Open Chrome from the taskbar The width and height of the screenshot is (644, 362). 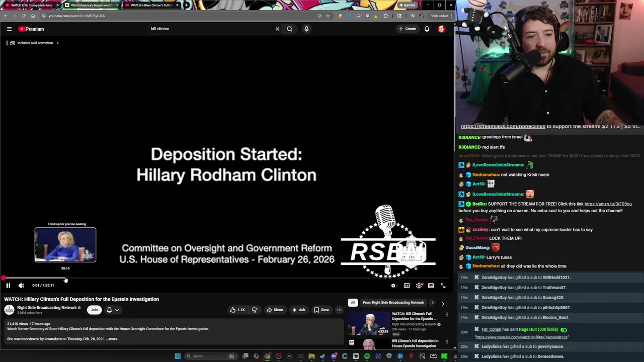pos(267,356)
